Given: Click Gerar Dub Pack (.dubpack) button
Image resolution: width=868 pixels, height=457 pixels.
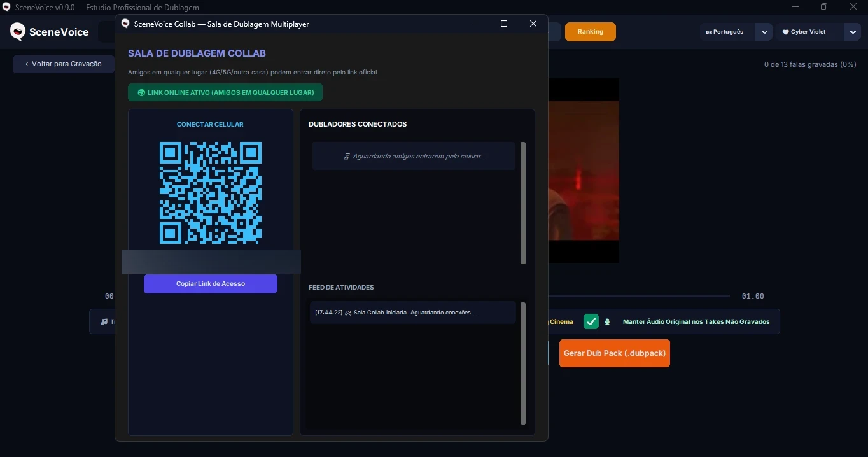Looking at the screenshot, I should tap(615, 353).
